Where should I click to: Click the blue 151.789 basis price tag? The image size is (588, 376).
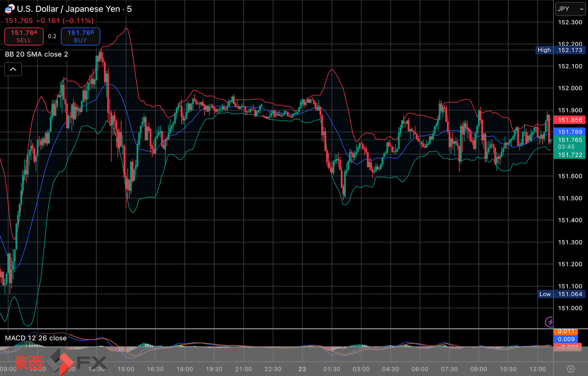pos(569,132)
